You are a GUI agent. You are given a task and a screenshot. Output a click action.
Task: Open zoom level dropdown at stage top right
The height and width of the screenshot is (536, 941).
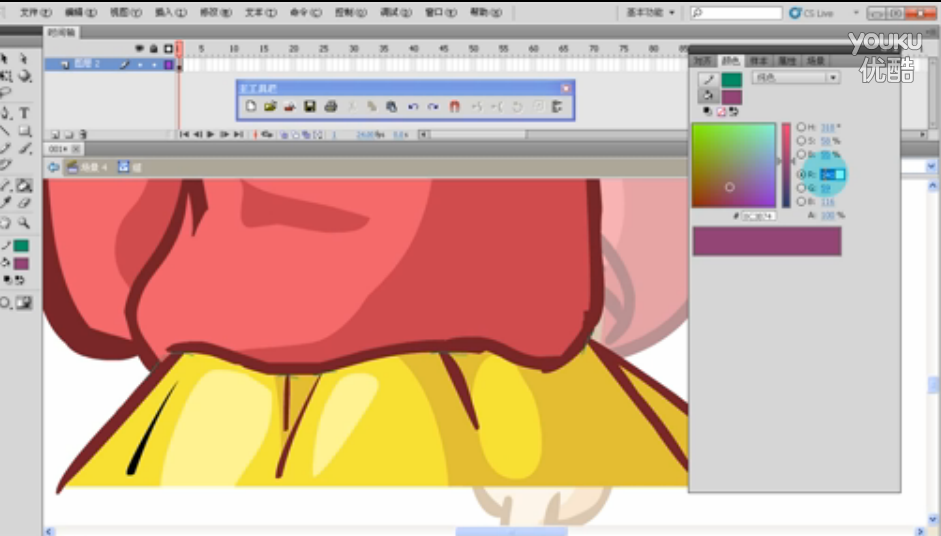point(931,167)
